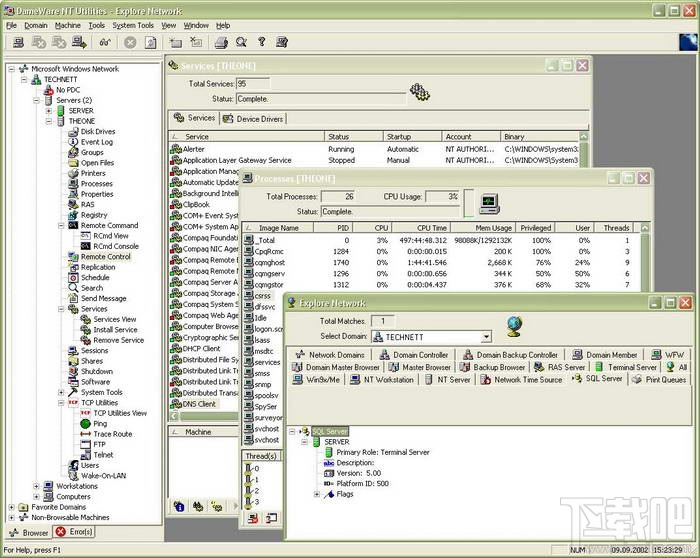Select Ping under TCP Utilities
The width and height of the screenshot is (700, 558).
click(x=100, y=424)
